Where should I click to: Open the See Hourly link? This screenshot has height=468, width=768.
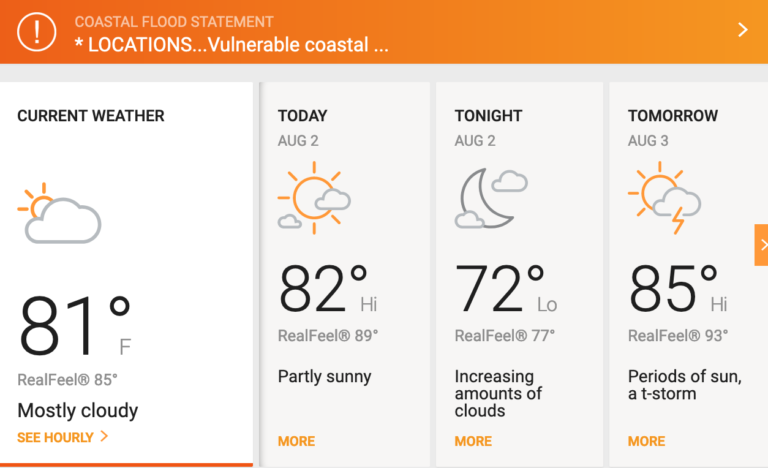55,437
